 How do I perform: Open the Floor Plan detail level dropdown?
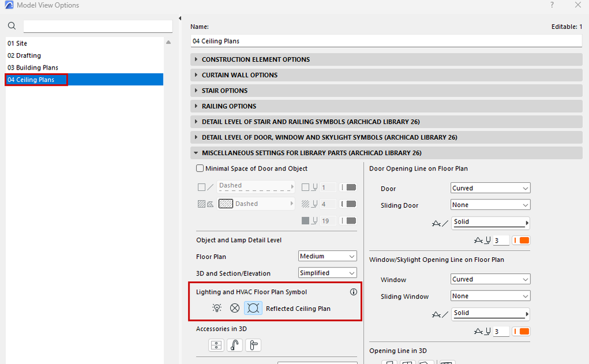click(x=328, y=257)
